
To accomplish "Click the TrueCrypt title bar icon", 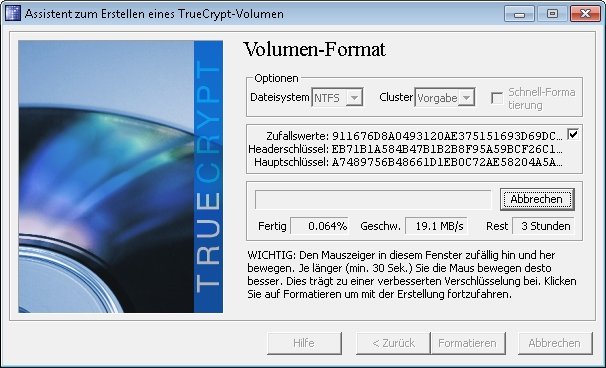I will click(x=12, y=14).
